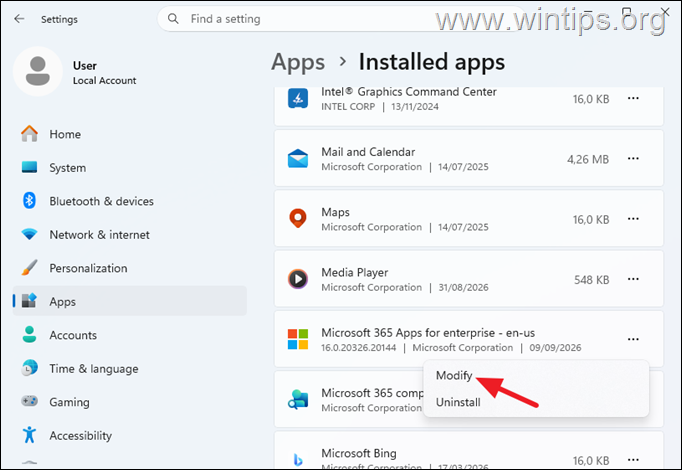This screenshot has height=470, width=682.
Task: Click the Maps pin icon
Action: (298, 219)
